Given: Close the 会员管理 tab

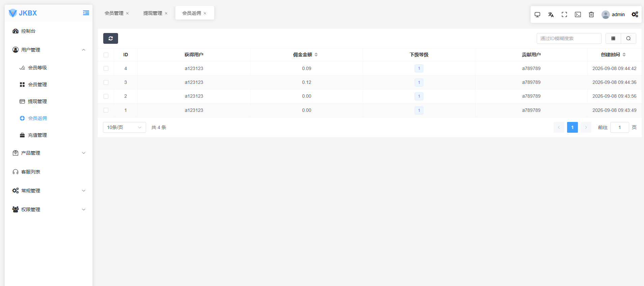Looking at the screenshot, I should tap(127, 13).
